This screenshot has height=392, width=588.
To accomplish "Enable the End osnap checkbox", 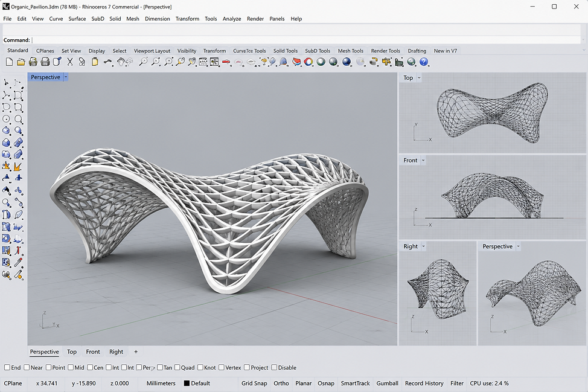I will point(7,368).
